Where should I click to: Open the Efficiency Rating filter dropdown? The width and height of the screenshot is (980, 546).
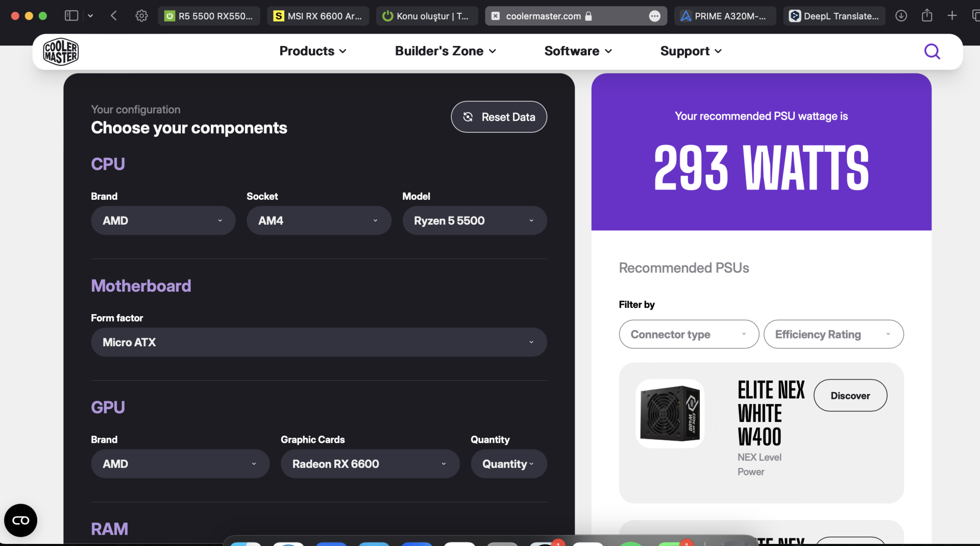click(x=834, y=335)
